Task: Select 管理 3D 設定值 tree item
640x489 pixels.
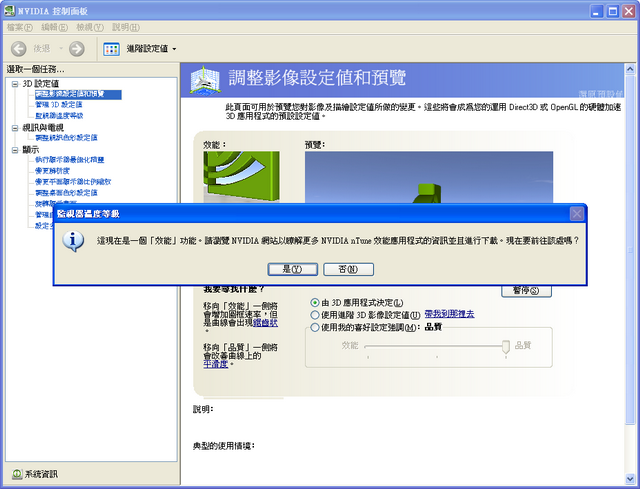Action: pos(59,105)
